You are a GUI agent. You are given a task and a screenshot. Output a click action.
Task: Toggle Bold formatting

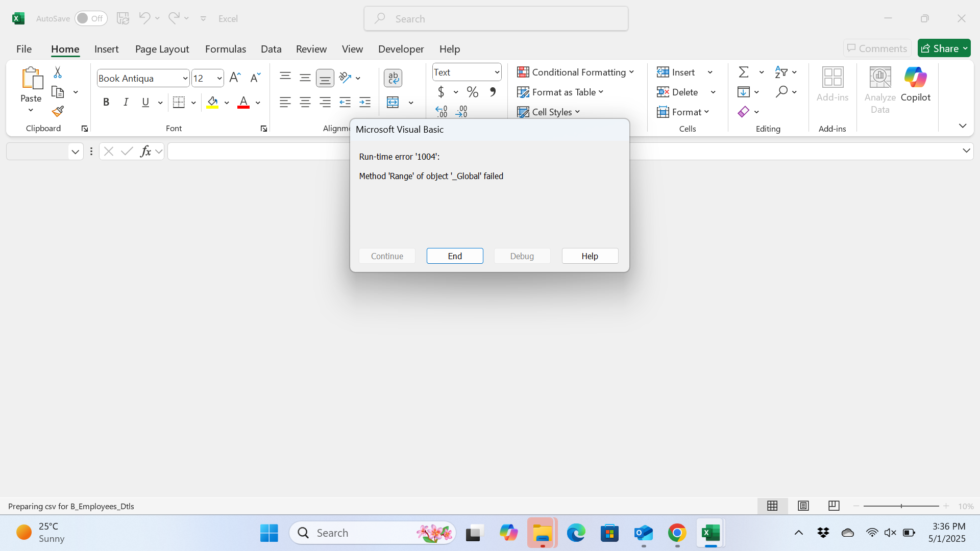[106, 102]
